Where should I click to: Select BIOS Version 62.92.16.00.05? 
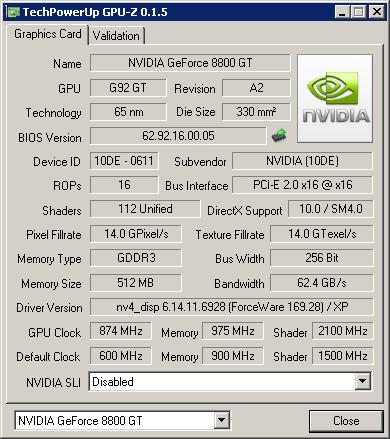coord(178,136)
